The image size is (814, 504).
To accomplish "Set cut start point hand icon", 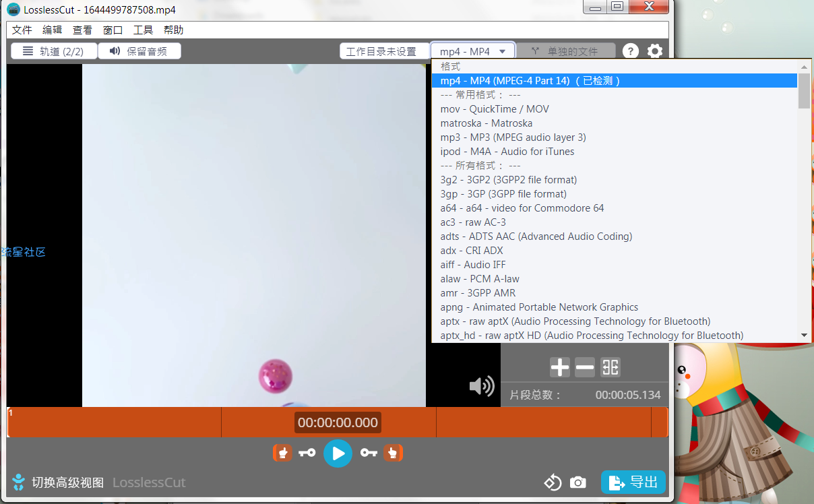I will (282, 453).
